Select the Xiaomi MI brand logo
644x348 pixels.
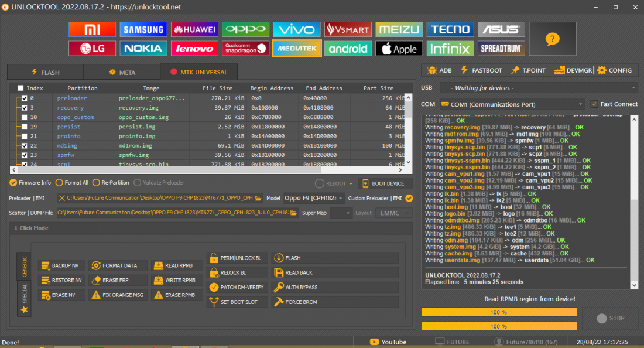(x=92, y=29)
